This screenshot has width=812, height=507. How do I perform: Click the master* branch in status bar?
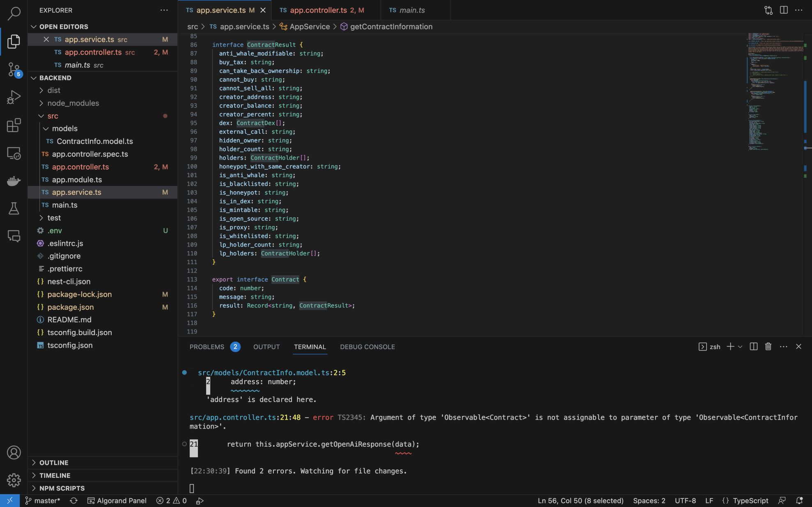coord(43,501)
